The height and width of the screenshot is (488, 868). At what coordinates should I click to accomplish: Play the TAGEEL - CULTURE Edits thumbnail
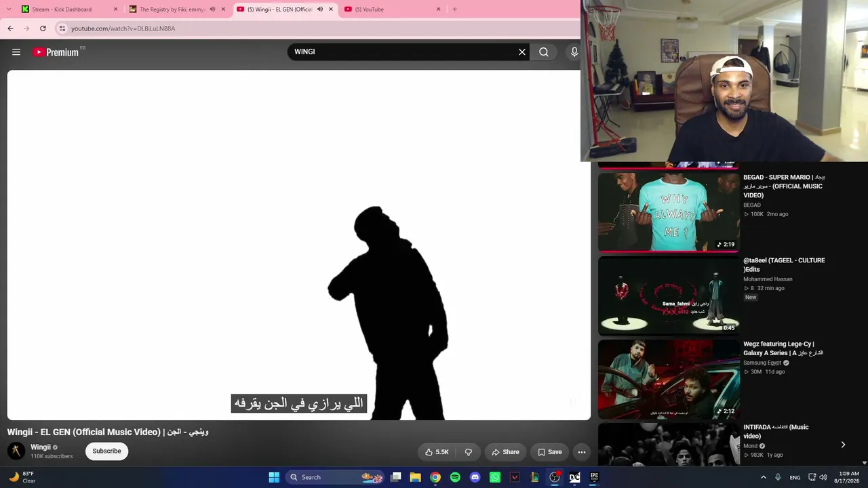coord(669,296)
